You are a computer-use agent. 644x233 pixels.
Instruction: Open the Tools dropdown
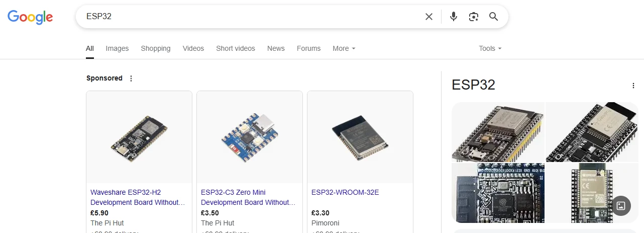[490, 48]
